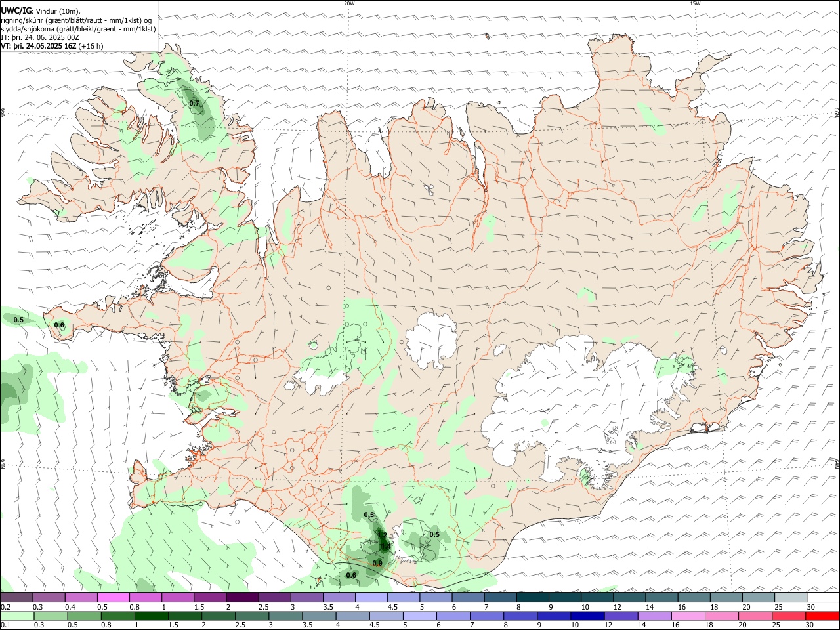Select the snow legend swatch between 1 and 1.5
This screenshot has width=840, height=630.
[178, 598]
